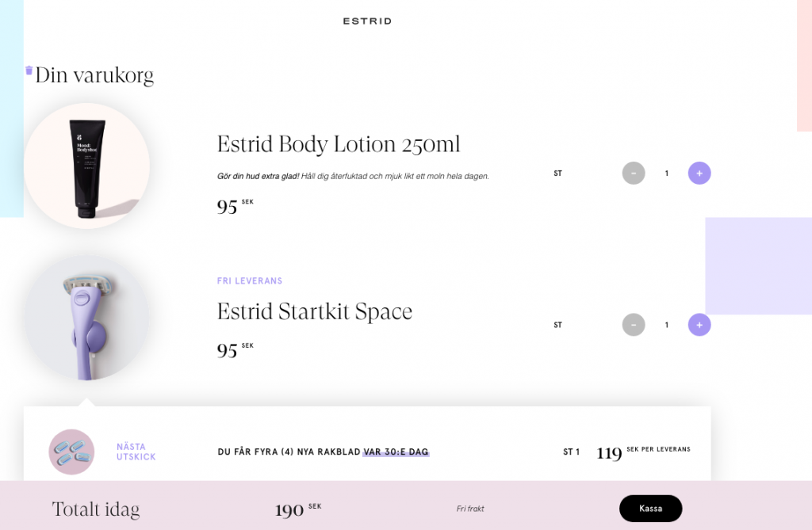
Task: Open the ESTRID logo homepage link
Action: (x=367, y=21)
